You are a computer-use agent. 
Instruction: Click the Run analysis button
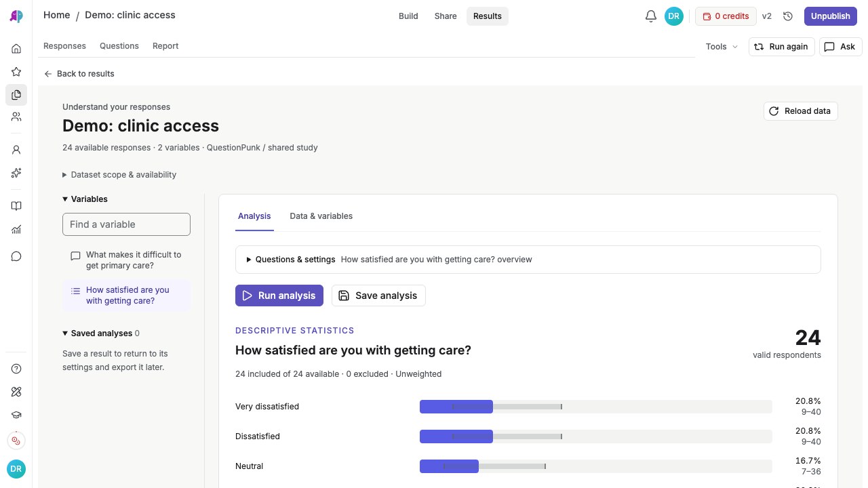click(279, 296)
